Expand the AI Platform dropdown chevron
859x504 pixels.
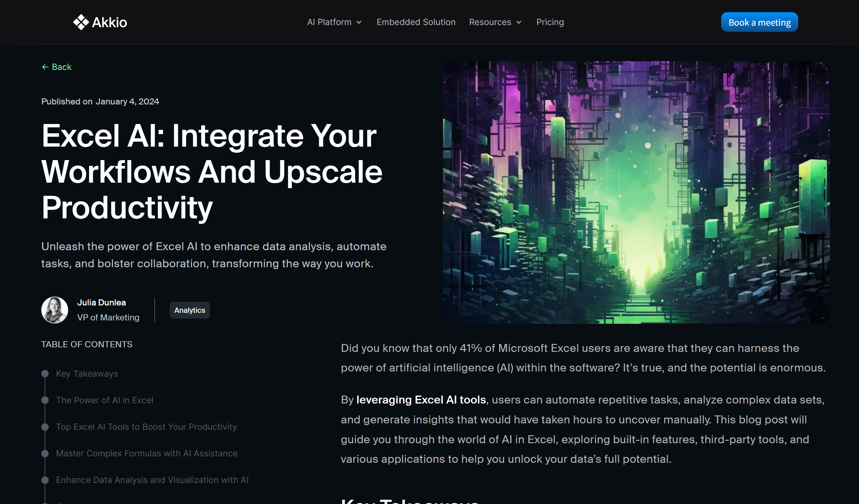[359, 23]
